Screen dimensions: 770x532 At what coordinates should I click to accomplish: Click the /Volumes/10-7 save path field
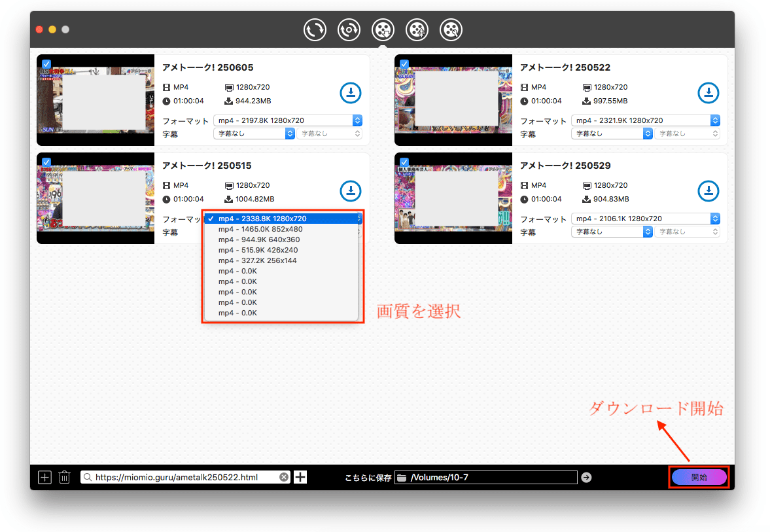pyautogui.click(x=485, y=478)
